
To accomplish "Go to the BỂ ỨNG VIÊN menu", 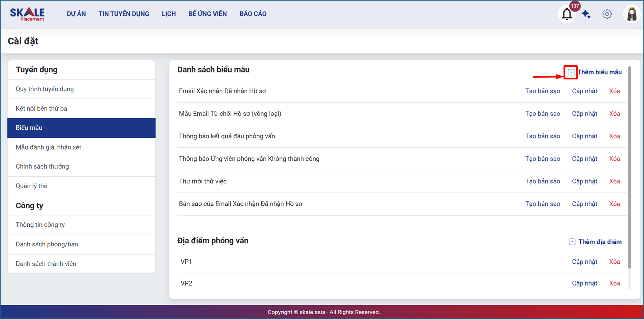I will click(207, 14).
